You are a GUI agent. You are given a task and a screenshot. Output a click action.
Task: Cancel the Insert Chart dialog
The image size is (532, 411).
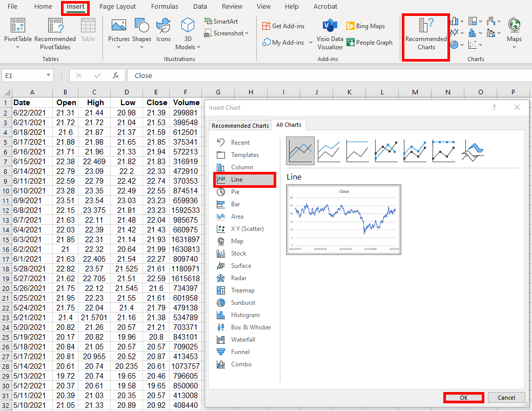tap(506, 398)
